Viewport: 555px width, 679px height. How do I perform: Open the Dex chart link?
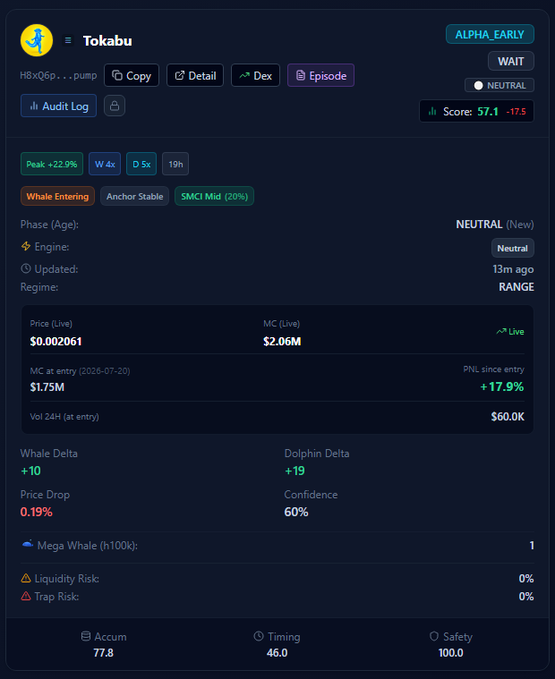(x=255, y=75)
